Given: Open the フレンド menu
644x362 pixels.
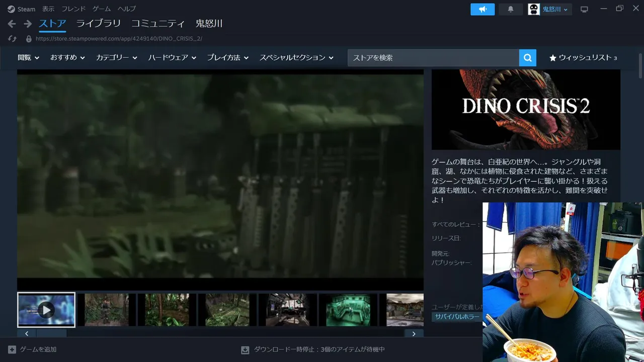Looking at the screenshot, I should pos(73,9).
